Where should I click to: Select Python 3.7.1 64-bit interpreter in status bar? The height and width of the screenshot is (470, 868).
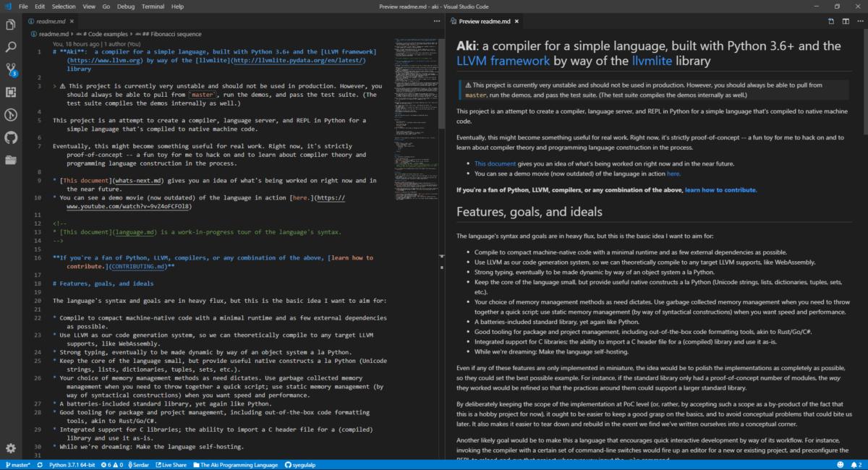click(73, 465)
